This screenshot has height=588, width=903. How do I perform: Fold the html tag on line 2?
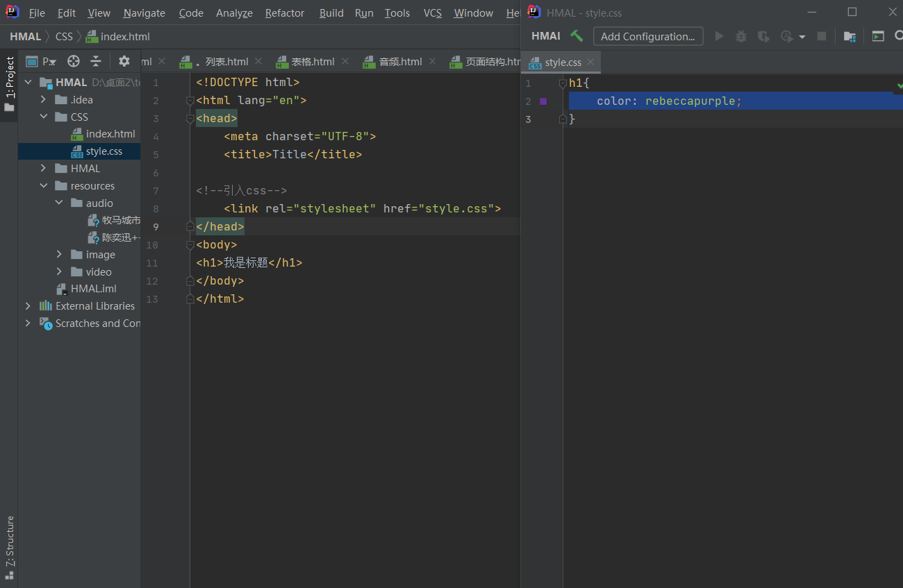pos(190,101)
